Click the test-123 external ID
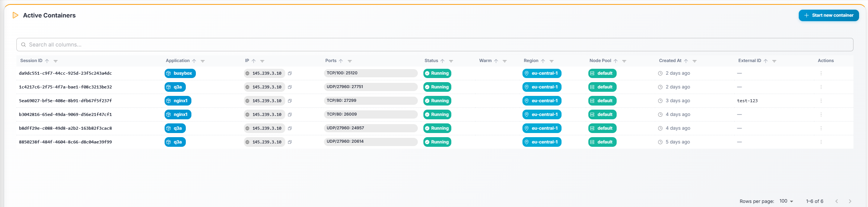The width and height of the screenshot is (868, 207). pos(747,101)
